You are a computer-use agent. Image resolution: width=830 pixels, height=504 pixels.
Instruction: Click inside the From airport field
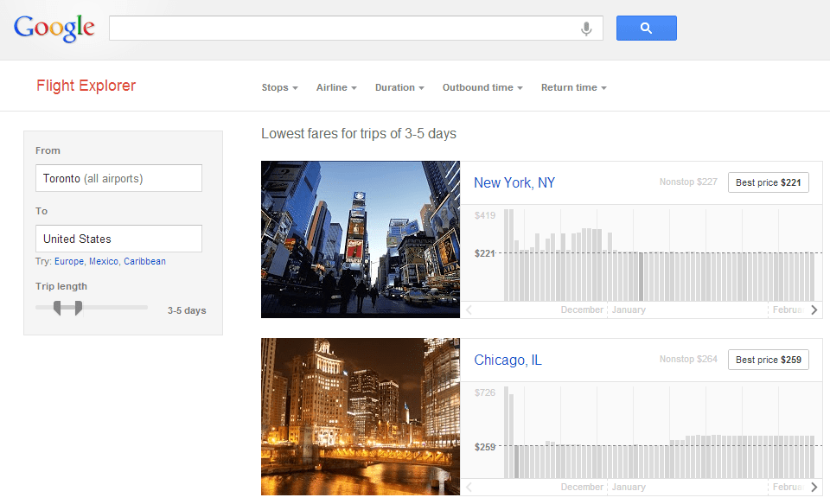(x=118, y=178)
